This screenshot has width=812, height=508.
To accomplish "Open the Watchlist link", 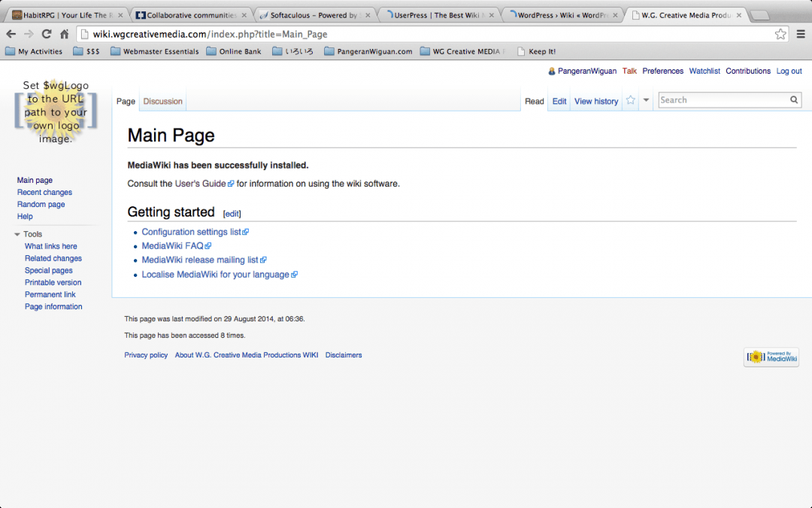I will point(704,71).
